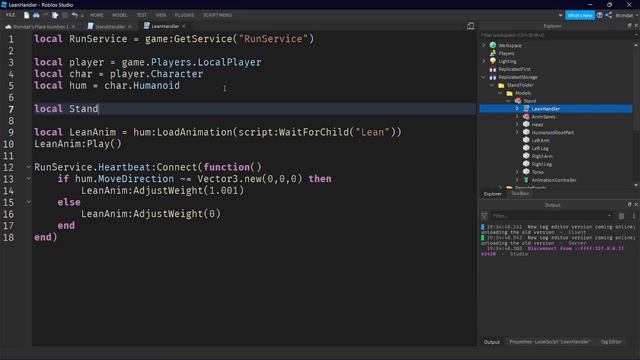Expand the AnimSaves node
Viewport: 640px width, 360px height.
coord(517,117)
